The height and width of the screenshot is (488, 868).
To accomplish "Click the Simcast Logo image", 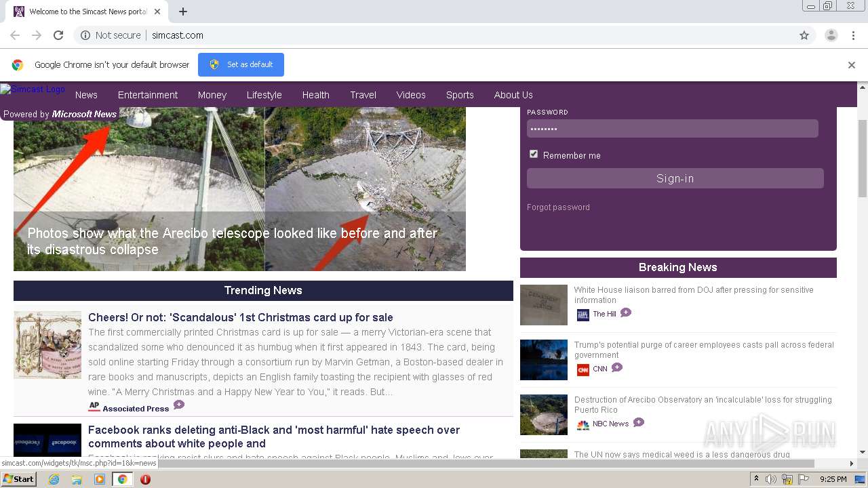I will tap(33, 89).
